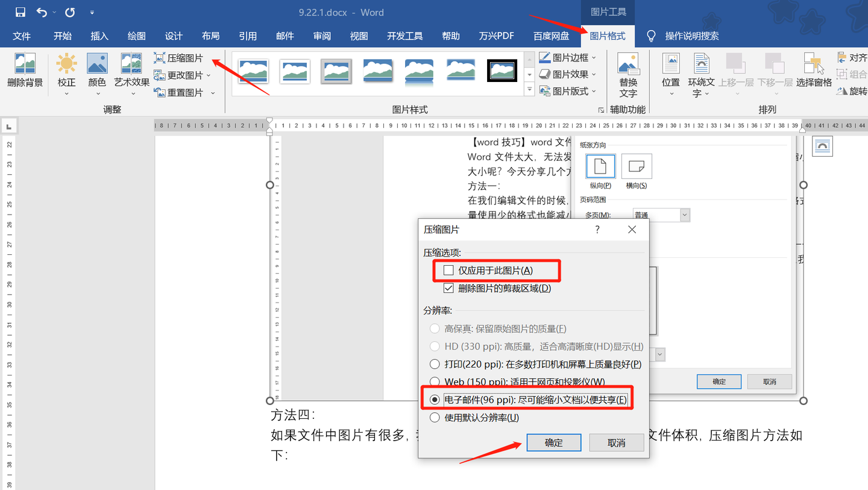Confirm the 压缩图片 dialog with 确定
The image size is (868, 490).
[553, 442]
